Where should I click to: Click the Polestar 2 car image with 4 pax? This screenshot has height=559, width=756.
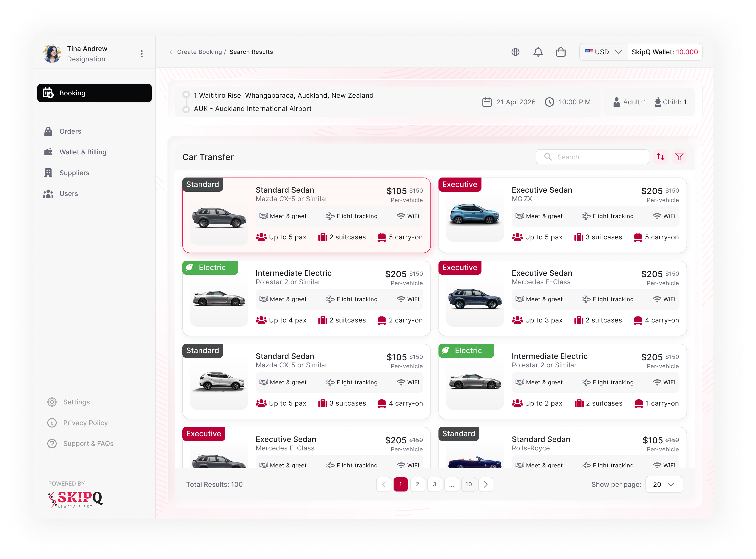pyautogui.click(x=219, y=299)
